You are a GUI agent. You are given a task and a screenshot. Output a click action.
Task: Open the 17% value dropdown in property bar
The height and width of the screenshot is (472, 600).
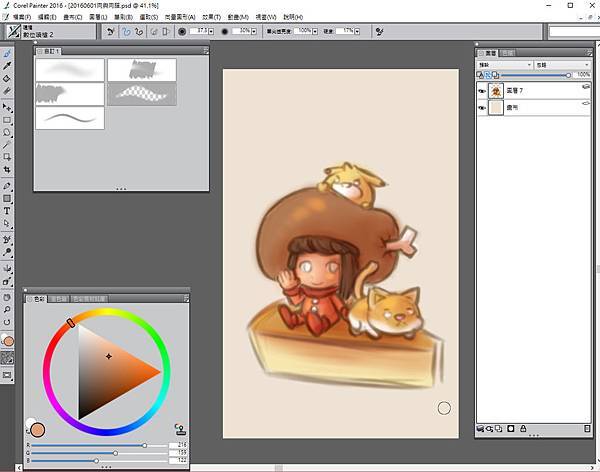(x=357, y=32)
